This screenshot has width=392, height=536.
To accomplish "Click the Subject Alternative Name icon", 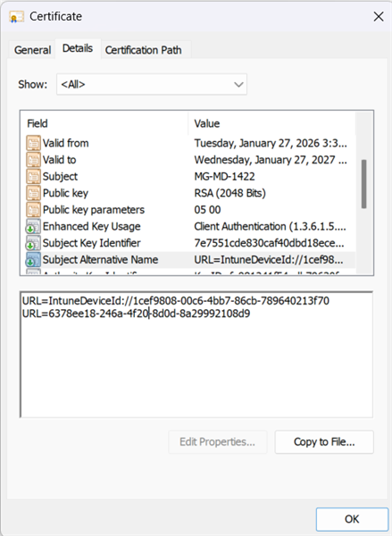I will click(34, 260).
